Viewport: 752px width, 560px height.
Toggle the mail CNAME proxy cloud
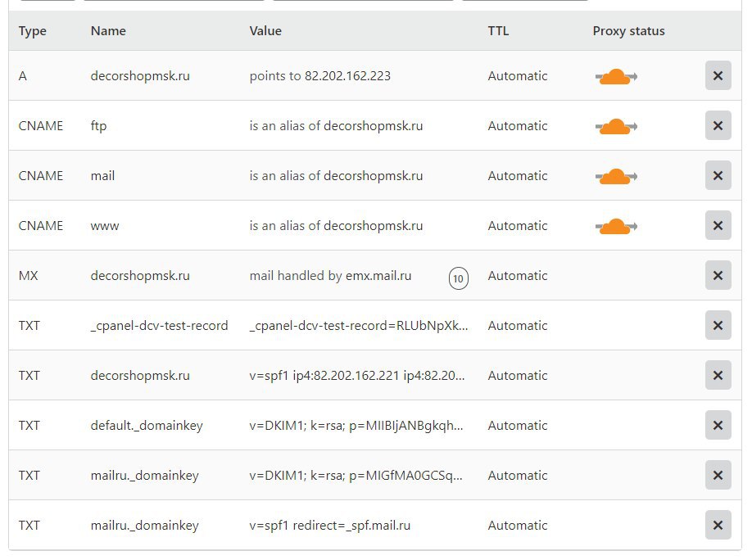[616, 177]
